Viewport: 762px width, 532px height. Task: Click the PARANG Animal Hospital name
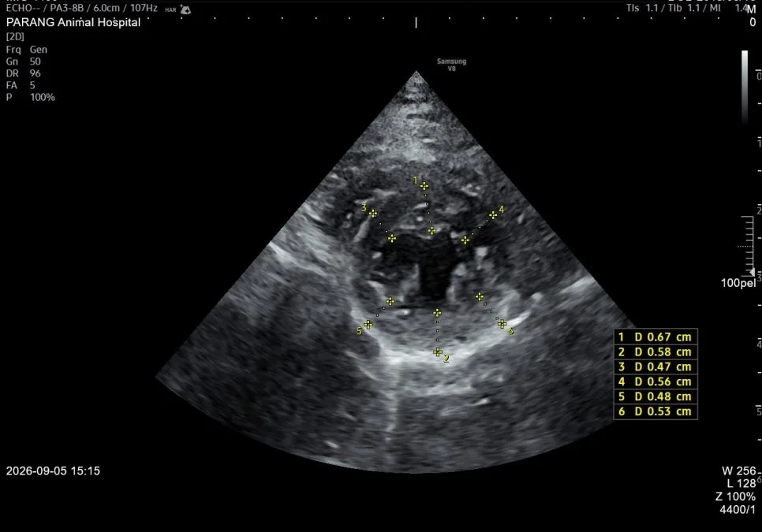(73, 22)
